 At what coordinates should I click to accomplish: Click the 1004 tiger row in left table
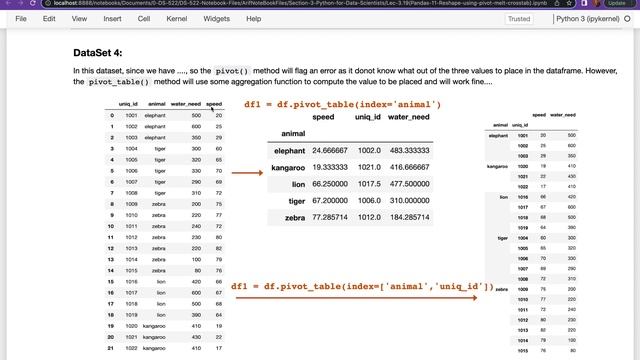(x=164, y=149)
